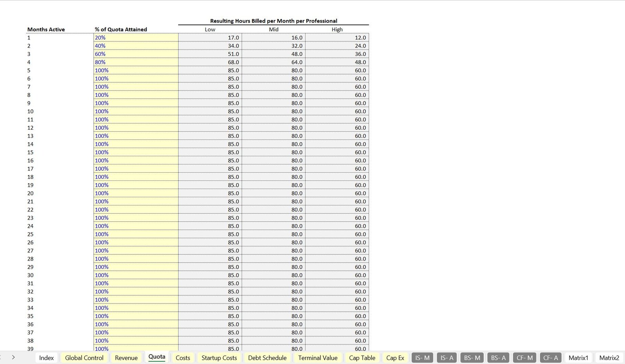Image resolution: width=625 pixels, height=364 pixels.
Task: Switch to the Matrix2 tab
Action: (609, 358)
